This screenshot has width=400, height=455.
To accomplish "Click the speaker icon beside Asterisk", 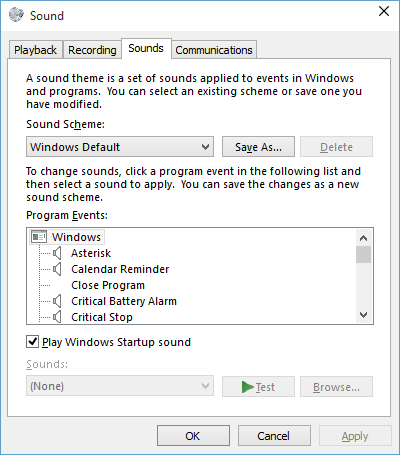I will click(x=57, y=253).
